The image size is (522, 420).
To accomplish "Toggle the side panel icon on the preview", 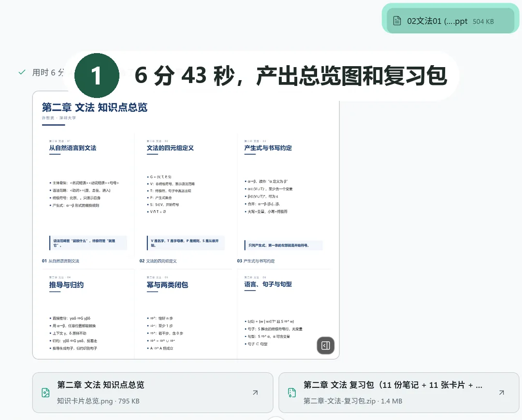I will point(326,346).
